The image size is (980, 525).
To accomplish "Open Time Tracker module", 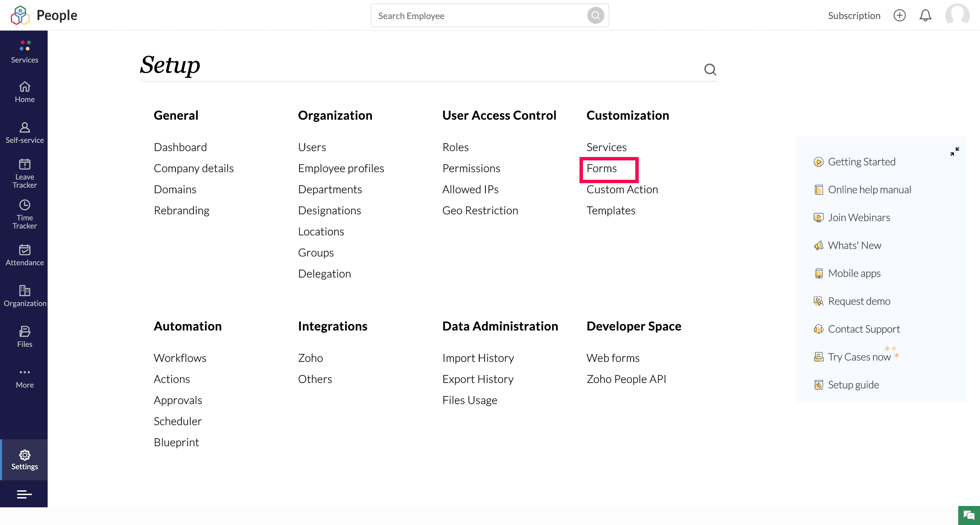I will tap(24, 215).
